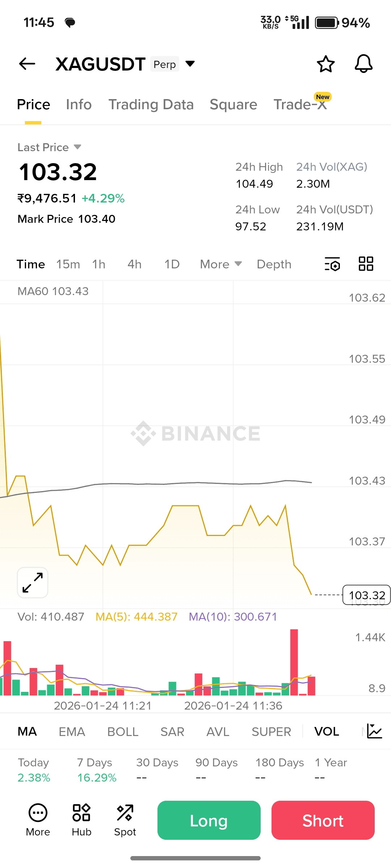Tap the back arrow icon
391x868 pixels.
[27, 64]
